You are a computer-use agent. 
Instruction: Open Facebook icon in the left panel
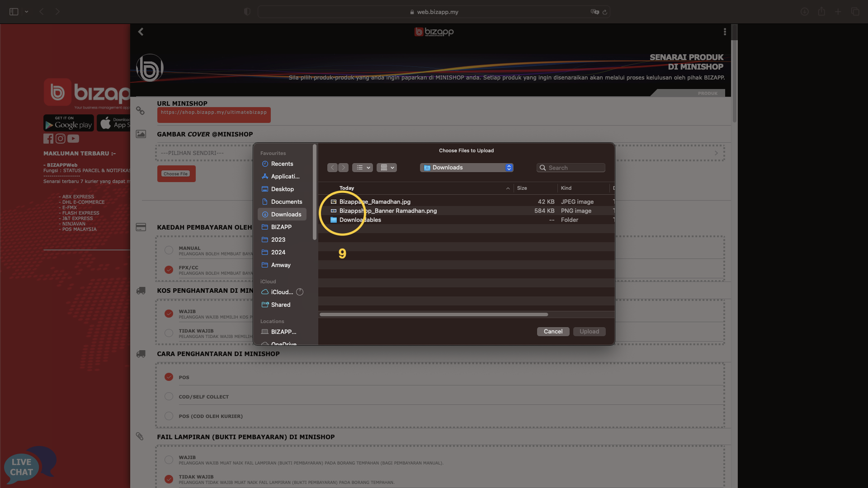tap(48, 139)
